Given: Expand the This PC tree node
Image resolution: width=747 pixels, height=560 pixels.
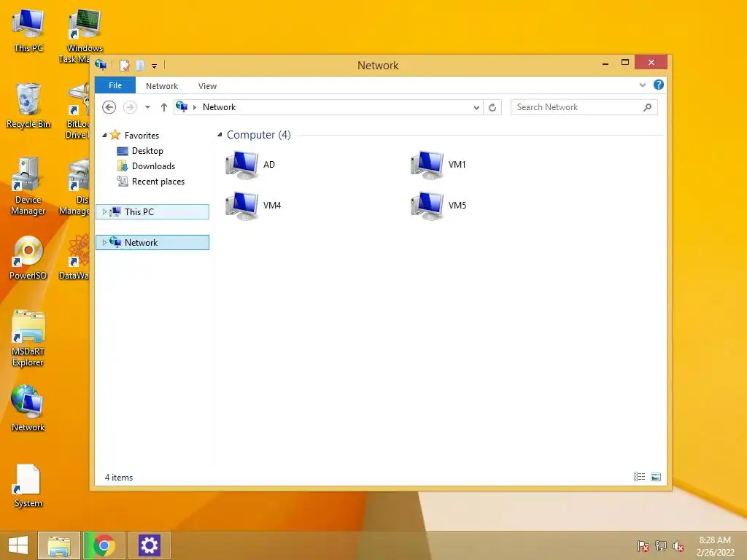Looking at the screenshot, I should [104, 212].
